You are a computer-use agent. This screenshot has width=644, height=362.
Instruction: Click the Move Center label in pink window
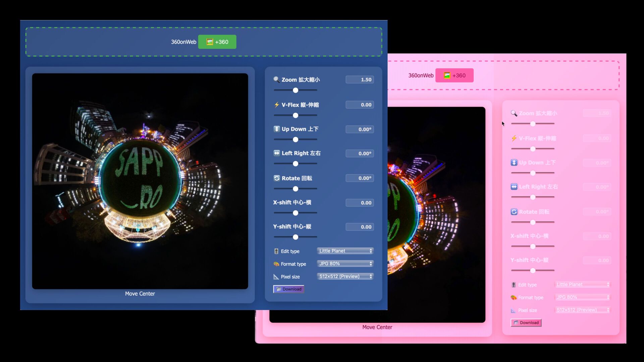(377, 327)
